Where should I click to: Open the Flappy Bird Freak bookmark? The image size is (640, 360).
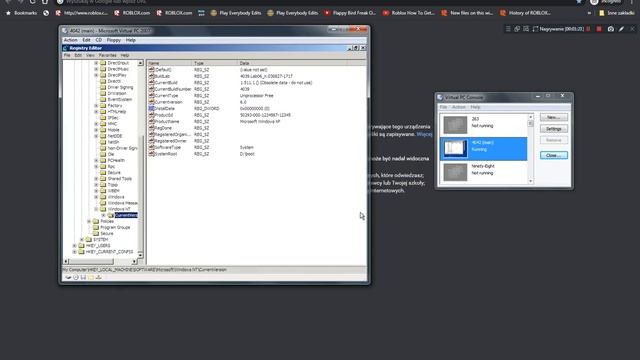(349, 13)
